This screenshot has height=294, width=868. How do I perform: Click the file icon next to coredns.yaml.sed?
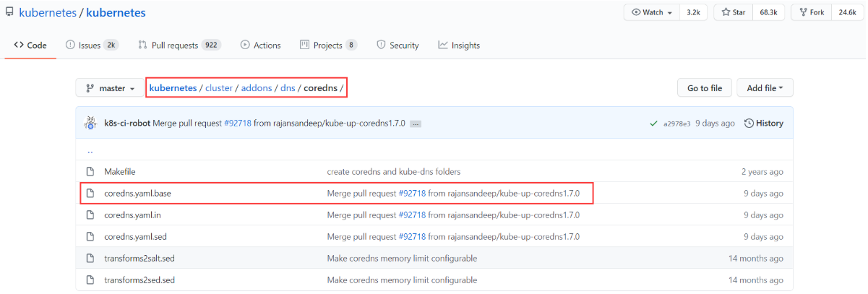[x=90, y=237]
